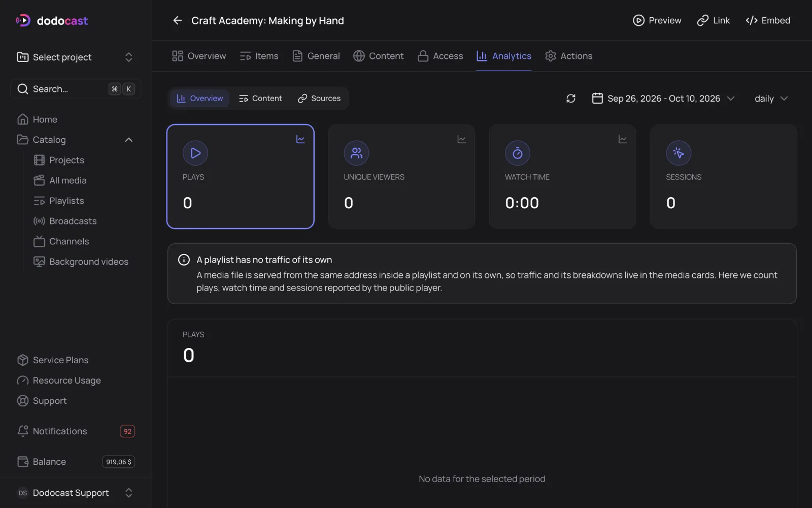Open the daily interval dropdown
The height and width of the screenshot is (508, 812).
click(771, 99)
